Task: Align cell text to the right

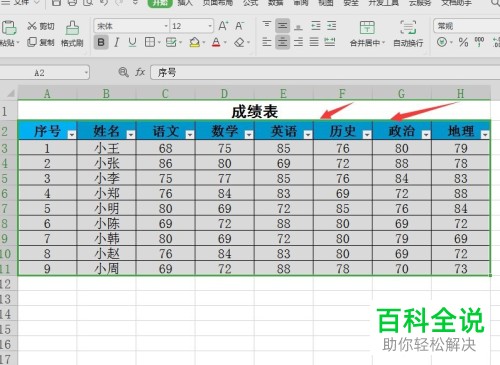Action: coord(299,42)
